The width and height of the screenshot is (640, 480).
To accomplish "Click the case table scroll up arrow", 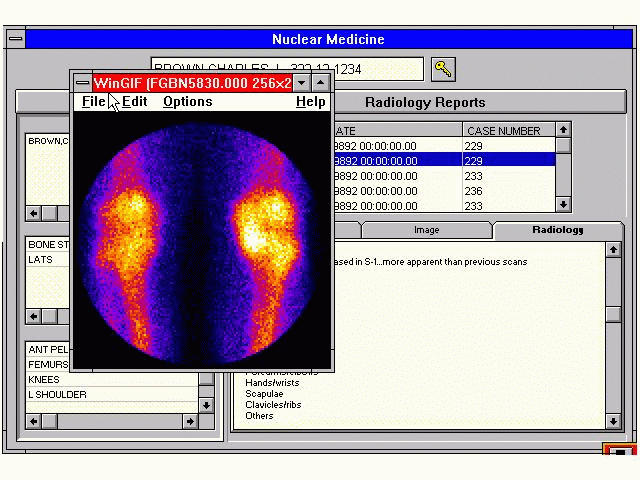I will (563, 130).
